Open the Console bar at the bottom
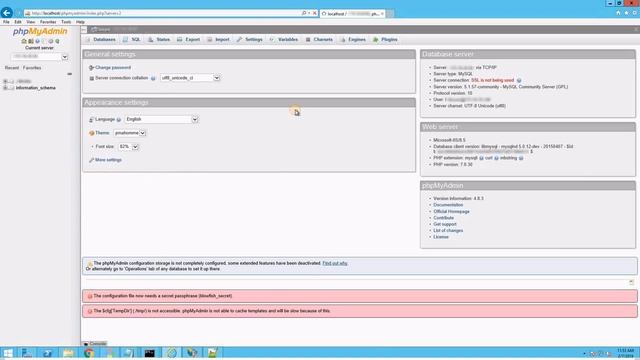This screenshot has height=360, width=640. click(x=95, y=344)
